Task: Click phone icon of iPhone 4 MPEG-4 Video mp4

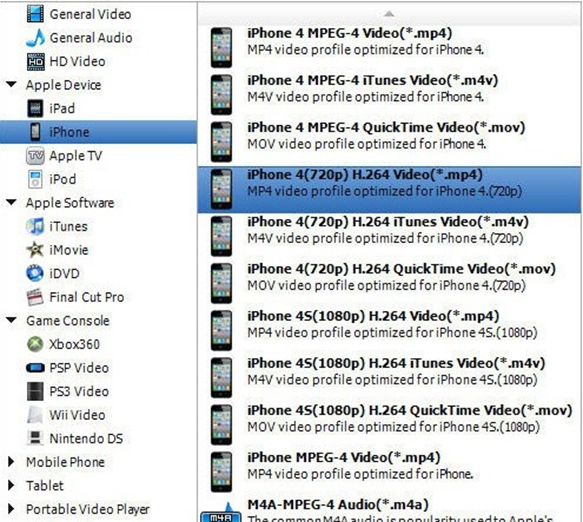Action: (x=221, y=48)
